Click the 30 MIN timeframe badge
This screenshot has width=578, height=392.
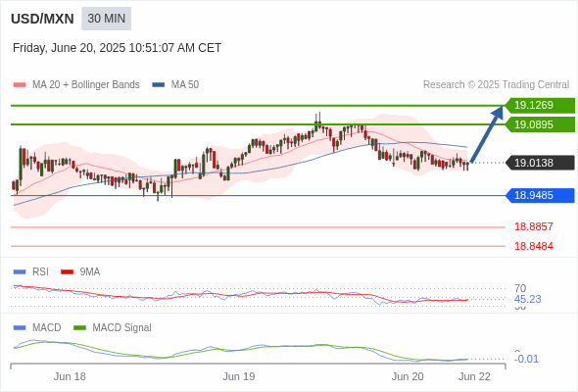point(106,19)
